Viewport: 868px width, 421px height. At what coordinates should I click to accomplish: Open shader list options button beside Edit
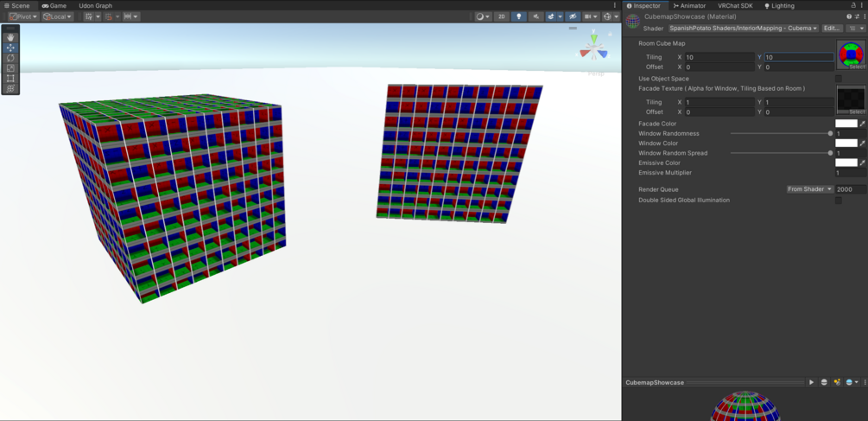point(856,29)
